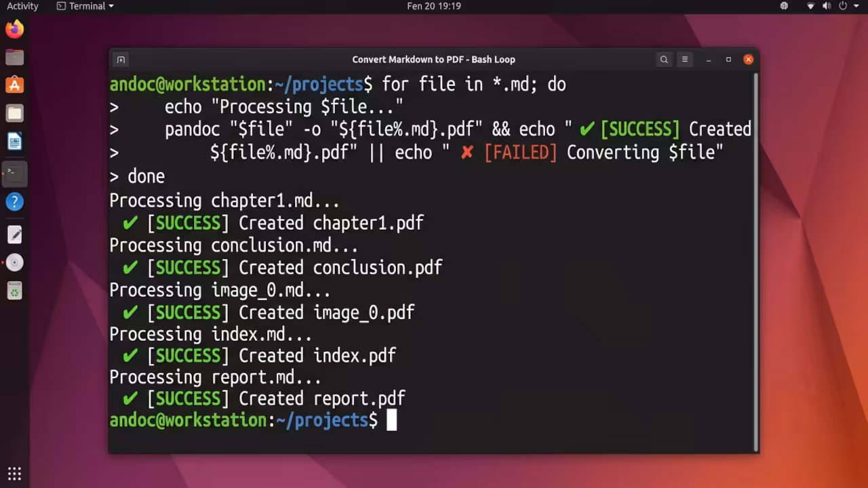Click the 'Processing index.md...' line
The image size is (868, 488).
pos(211,334)
